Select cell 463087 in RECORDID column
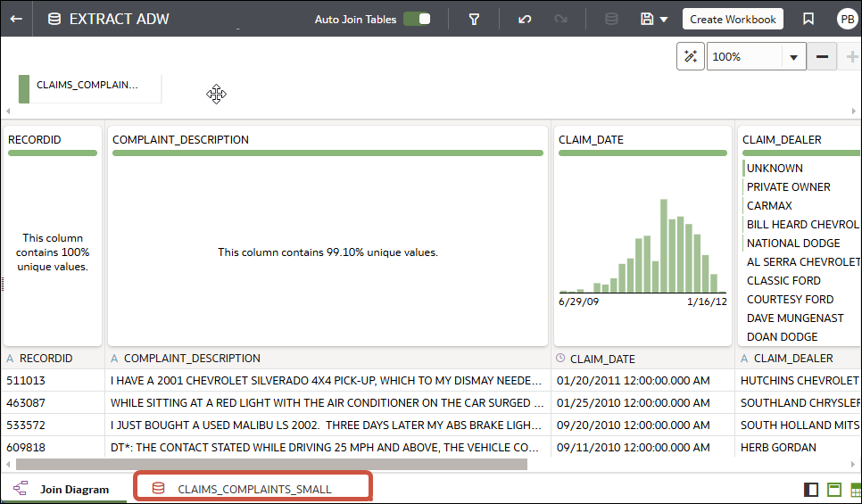The image size is (862, 504). point(54,403)
